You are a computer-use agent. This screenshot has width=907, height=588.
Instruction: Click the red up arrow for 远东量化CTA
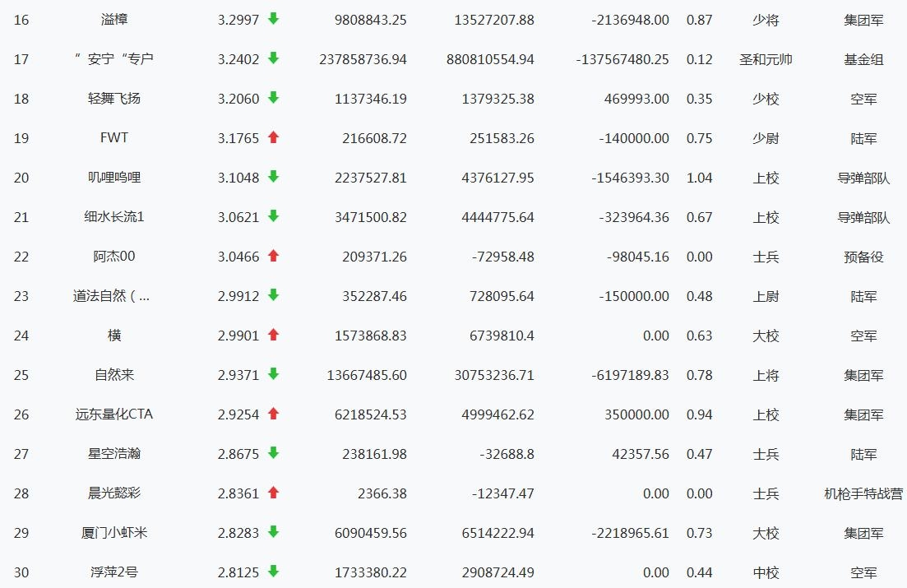[274, 414]
